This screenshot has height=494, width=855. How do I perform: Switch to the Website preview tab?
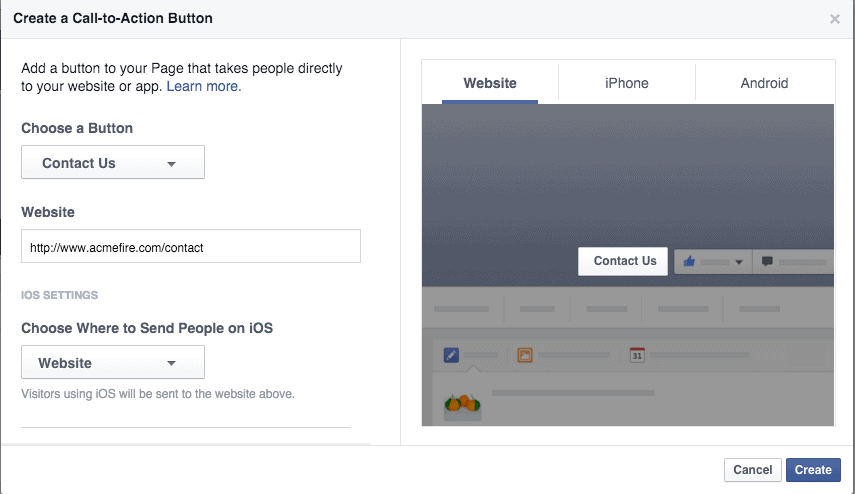[x=490, y=83]
